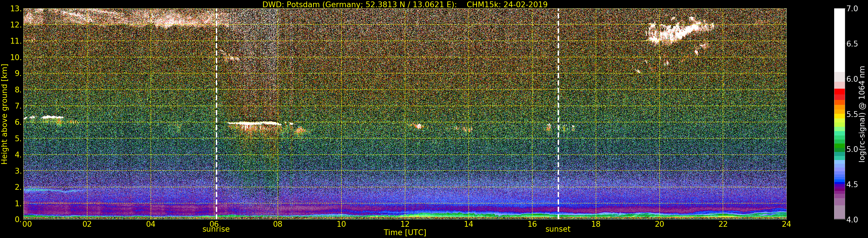
Task: Click the 'sunset' label below the time axis
Action: click(558, 229)
